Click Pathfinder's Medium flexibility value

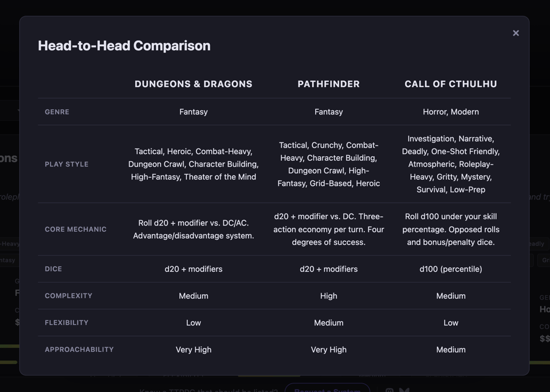click(x=328, y=323)
